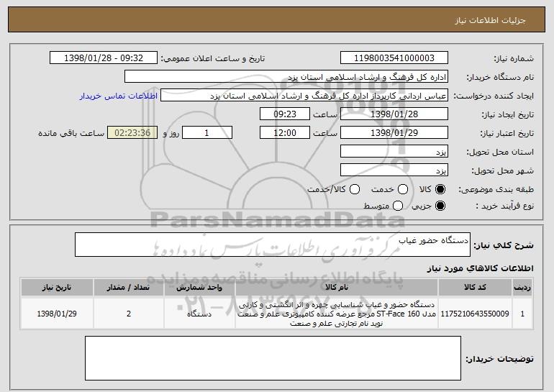Viewport: 554px width, 392px height.
Task: Click the طبقه بندی موضوعی label
Action: click(496, 190)
